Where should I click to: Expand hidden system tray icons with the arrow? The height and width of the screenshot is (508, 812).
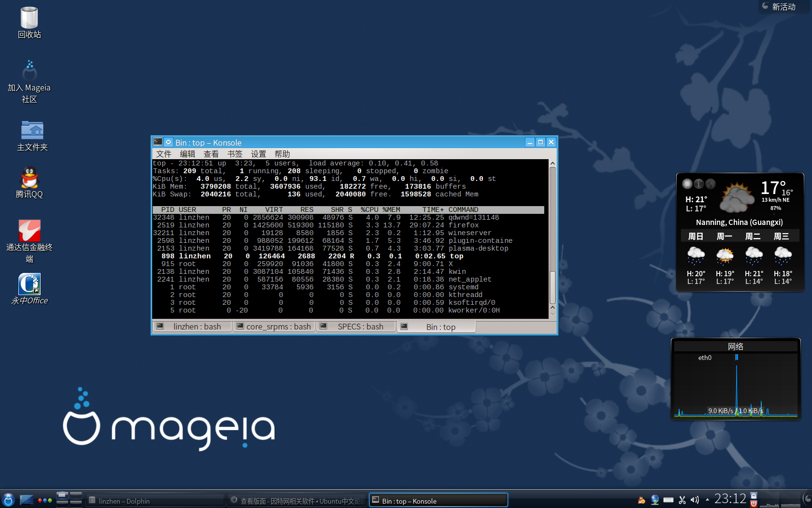(708, 500)
